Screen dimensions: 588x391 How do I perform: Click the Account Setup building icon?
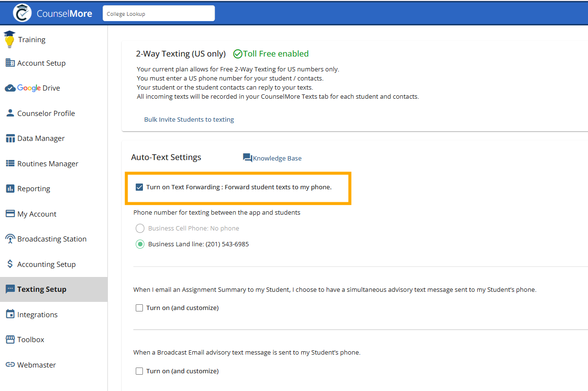click(x=10, y=63)
